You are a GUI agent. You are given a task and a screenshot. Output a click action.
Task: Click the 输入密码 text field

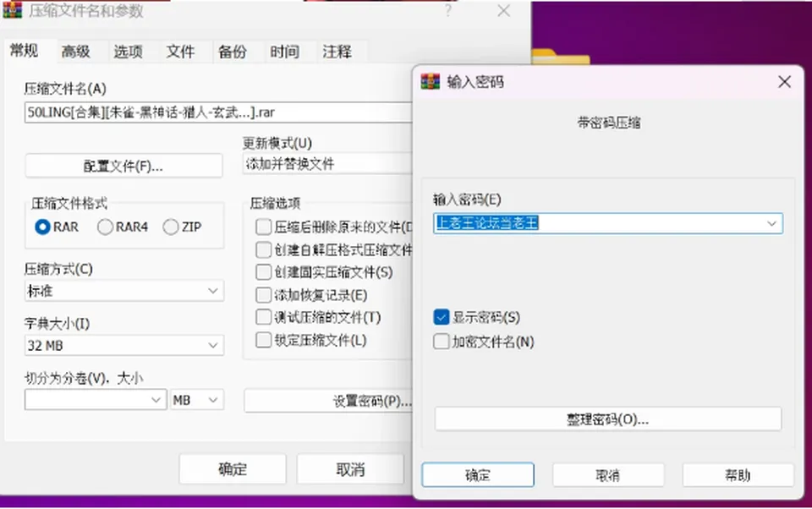point(608,223)
